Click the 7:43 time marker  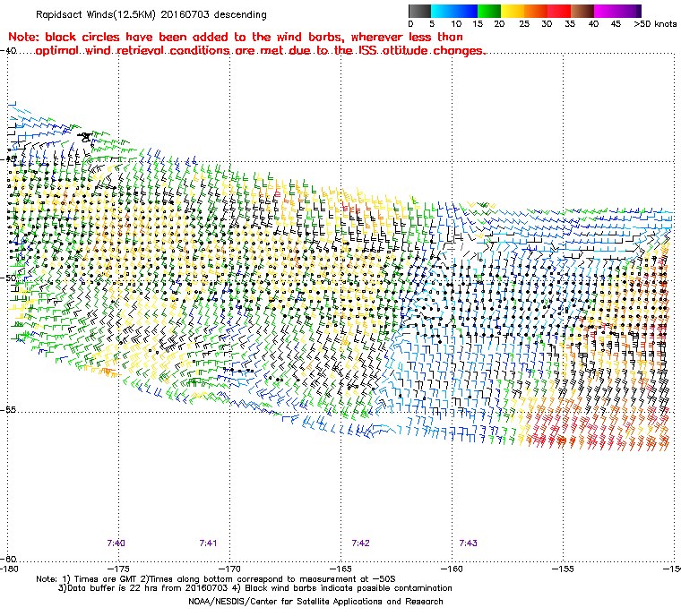click(468, 543)
